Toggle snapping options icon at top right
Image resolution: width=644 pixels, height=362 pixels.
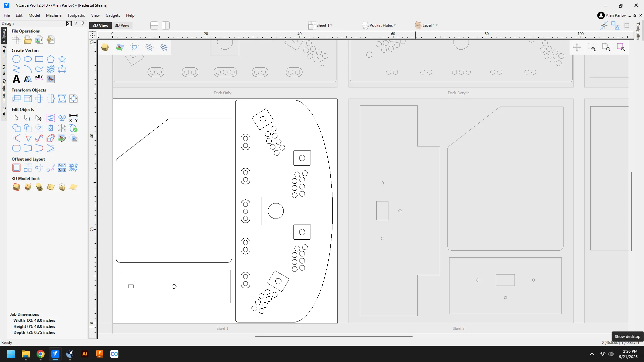coord(604,25)
